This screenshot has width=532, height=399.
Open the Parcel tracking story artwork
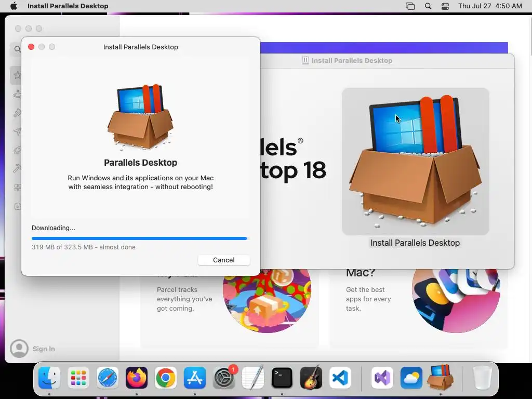coord(267,300)
